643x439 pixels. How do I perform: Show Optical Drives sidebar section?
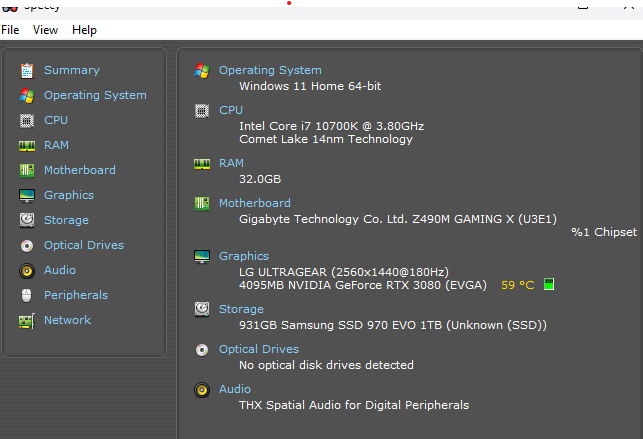pyautogui.click(x=84, y=245)
